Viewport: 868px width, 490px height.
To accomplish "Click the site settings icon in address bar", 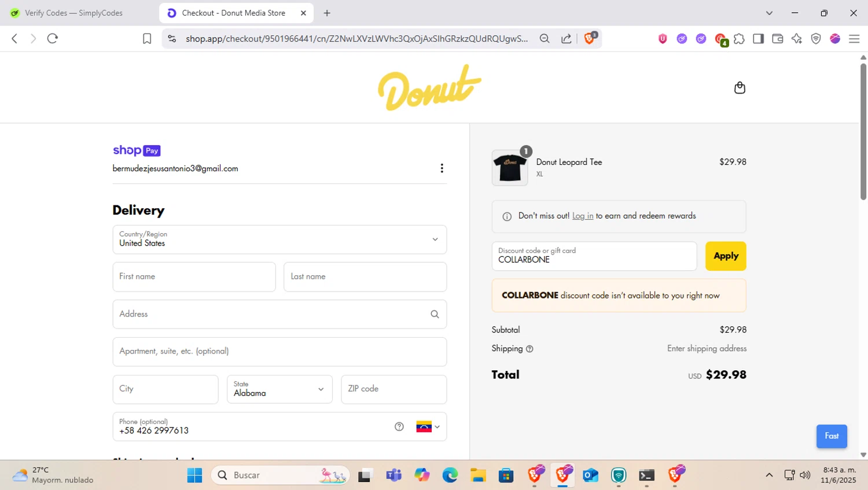I will click(172, 39).
